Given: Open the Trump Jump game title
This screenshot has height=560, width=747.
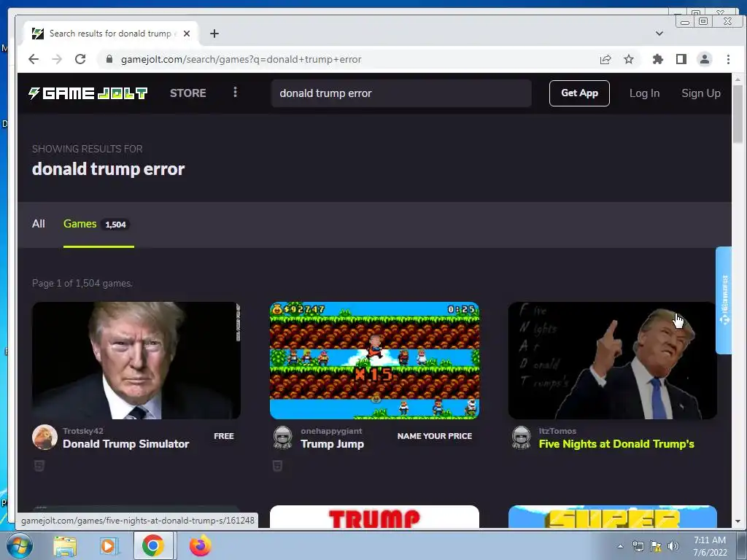Looking at the screenshot, I should [x=332, y=444].
